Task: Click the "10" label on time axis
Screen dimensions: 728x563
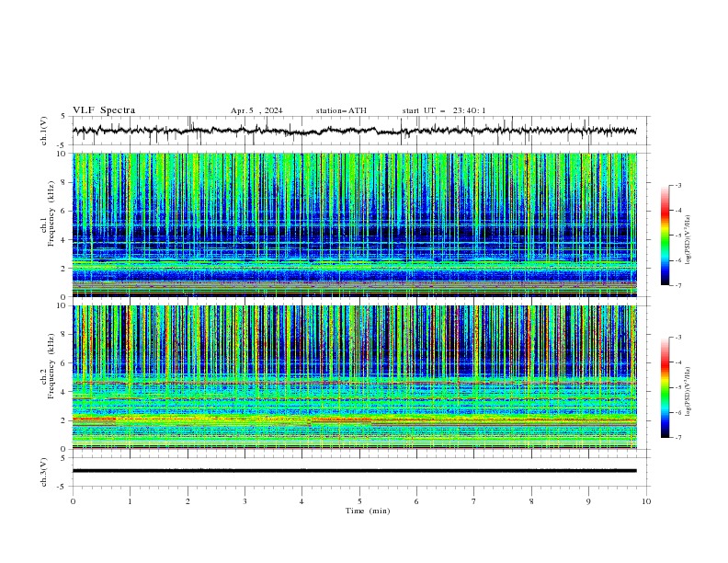Action: tap(646, 501)
